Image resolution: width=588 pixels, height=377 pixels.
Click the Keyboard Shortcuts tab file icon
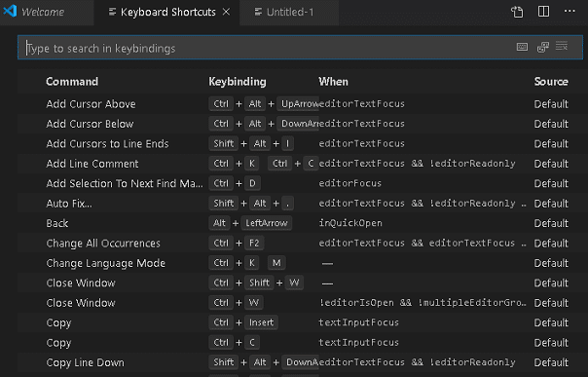[x=112, y=12]
